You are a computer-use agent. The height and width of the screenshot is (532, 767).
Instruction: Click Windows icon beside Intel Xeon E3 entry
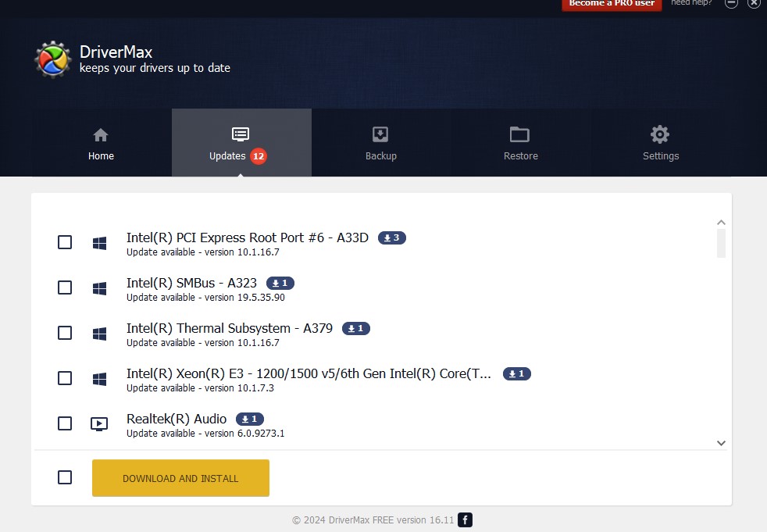[x=99, y=379]
